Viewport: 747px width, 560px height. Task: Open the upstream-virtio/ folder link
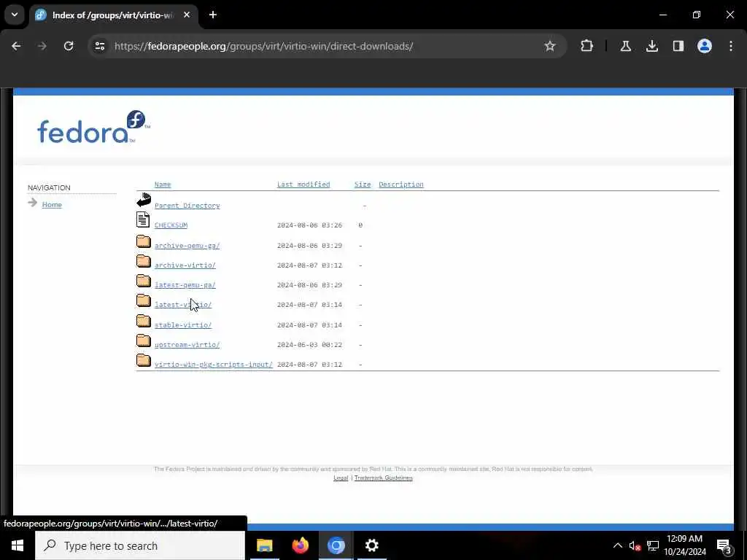pyautogui.click(x=187, y=345)
